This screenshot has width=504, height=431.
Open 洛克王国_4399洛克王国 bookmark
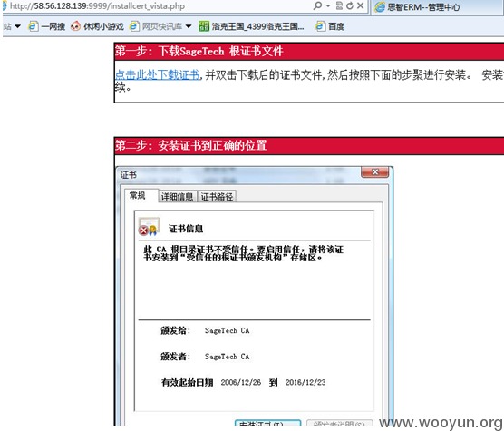click(x=257, y=26)
